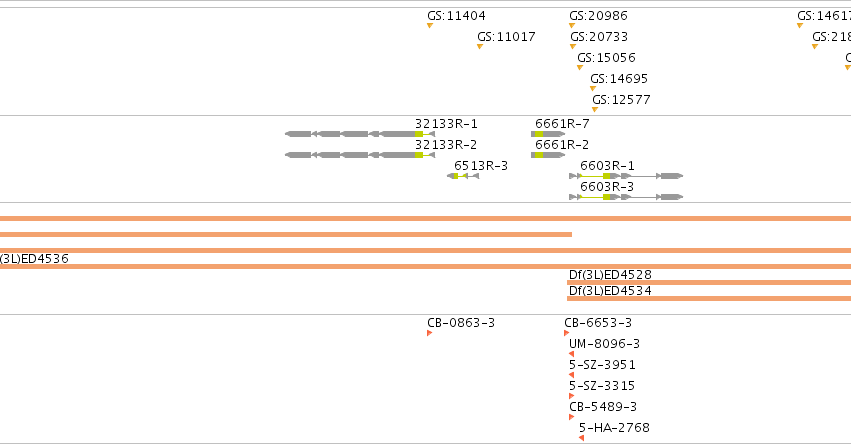The image size is (851, 444).
Task: Click the Df(3L)ED4534 label text
Action: coord(610,291)
